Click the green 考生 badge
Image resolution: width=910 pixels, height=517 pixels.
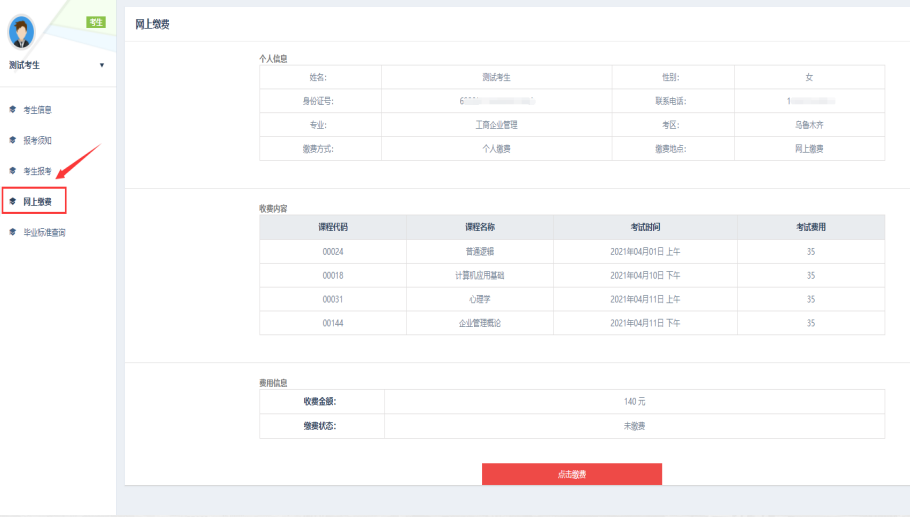[95, 22]
